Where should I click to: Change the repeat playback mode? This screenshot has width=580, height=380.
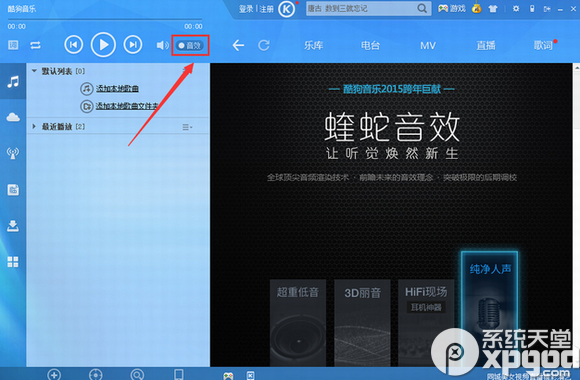[x=36, y=45]
